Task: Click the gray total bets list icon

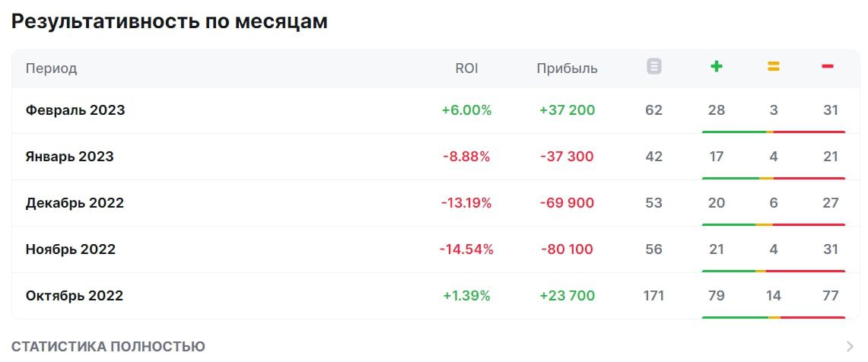Action: [x=653, y=67]
